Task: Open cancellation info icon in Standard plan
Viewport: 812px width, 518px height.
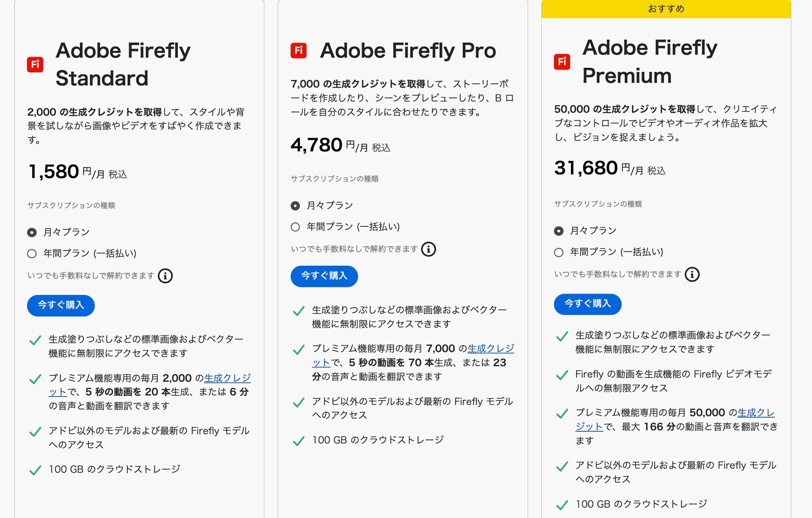Action: 165,276
